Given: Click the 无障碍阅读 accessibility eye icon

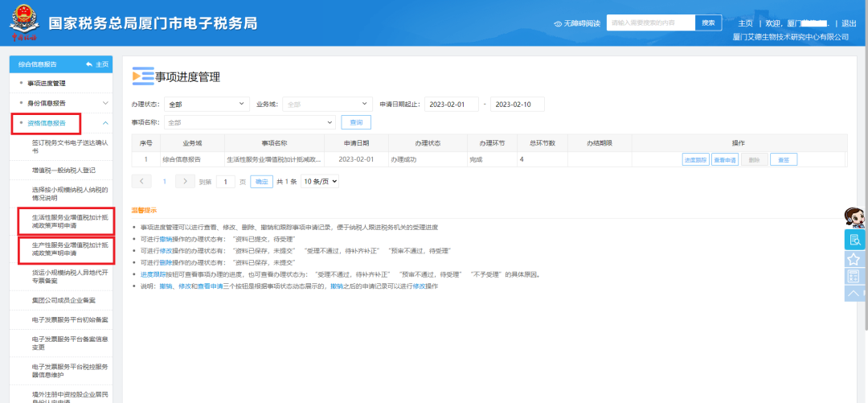Looking at the screenshot, I should pos(558,23).
